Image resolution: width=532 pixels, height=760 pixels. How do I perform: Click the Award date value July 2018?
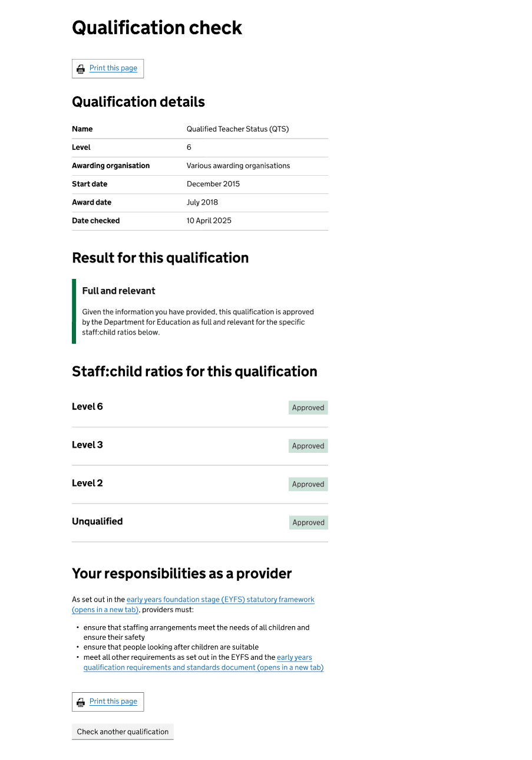(x=202, y=202)
